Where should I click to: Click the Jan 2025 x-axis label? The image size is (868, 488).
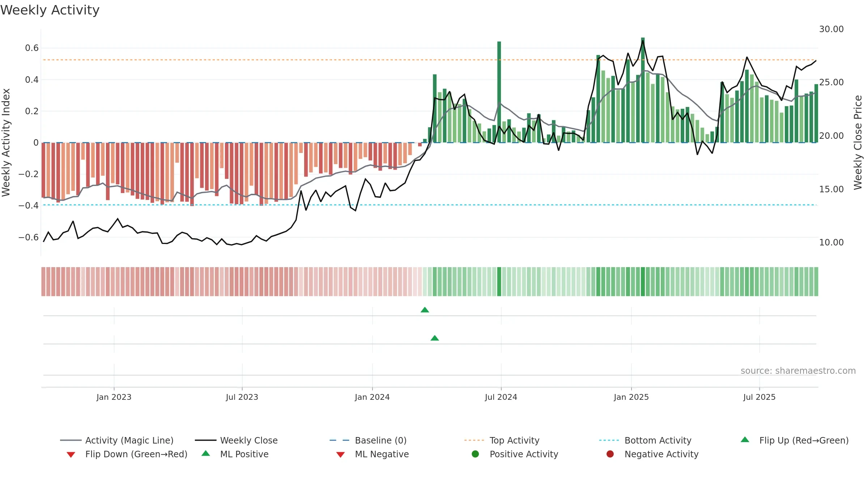pos(631,397)
